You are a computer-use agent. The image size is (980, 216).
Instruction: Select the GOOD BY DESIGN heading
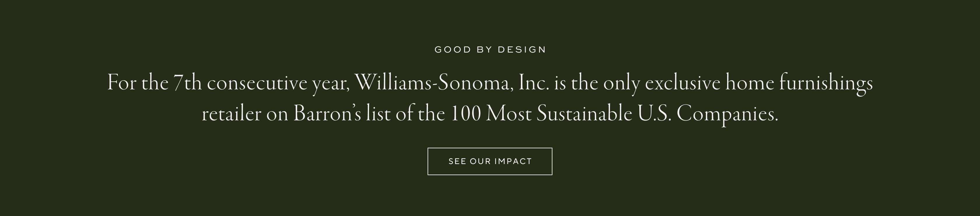click(x=490, y=50)
